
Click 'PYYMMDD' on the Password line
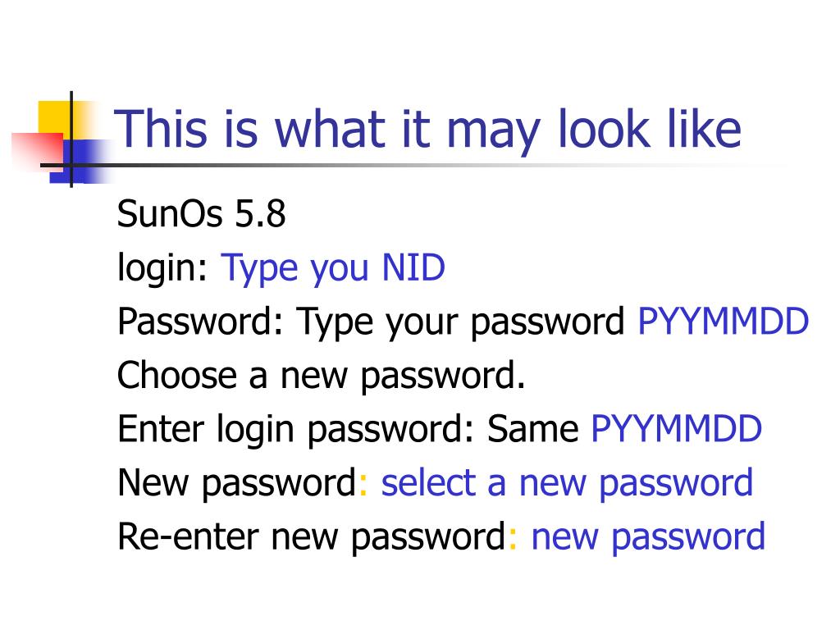(x=724, y=322)
